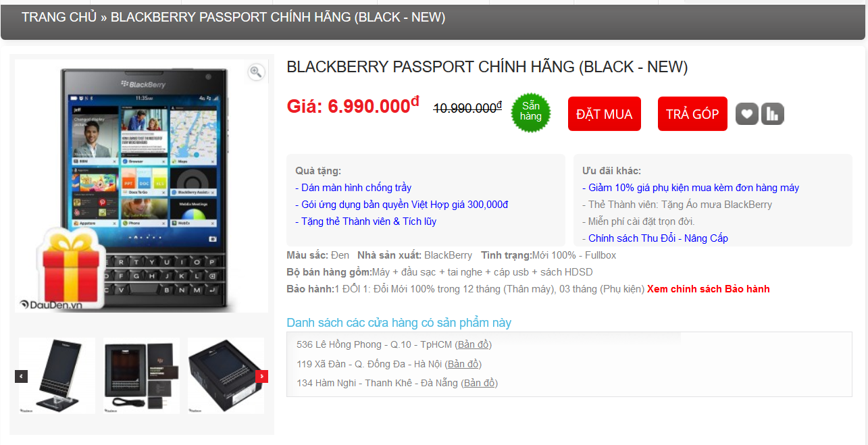The height and width of the screenshot is (445, 868).
Task: Select thumbnail of phone on stand
Action: [57, 375]
